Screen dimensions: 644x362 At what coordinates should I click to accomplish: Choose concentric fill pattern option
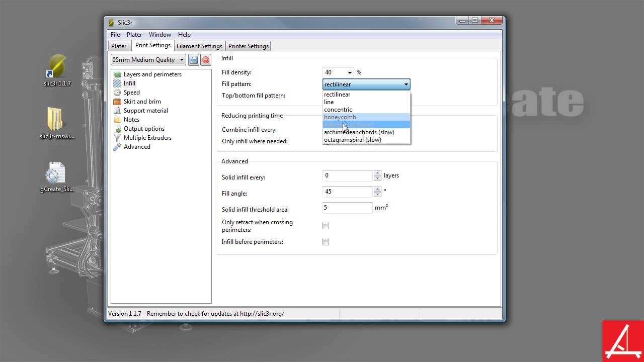click(366, 110)
